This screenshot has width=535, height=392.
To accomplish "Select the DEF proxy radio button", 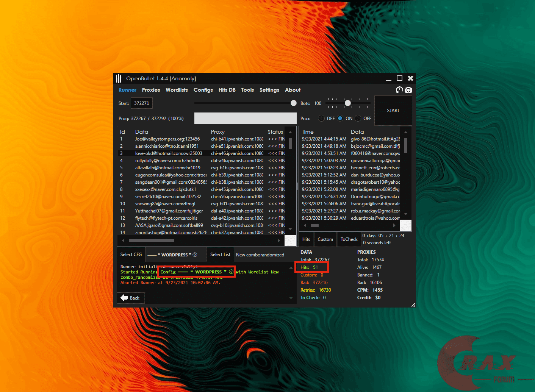I will click(321, 118).
